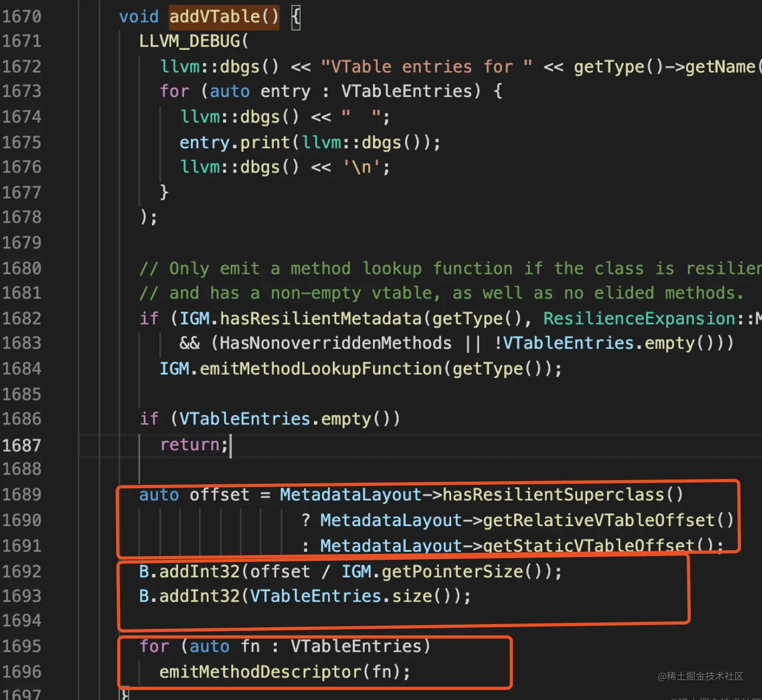This screenshot has height=700, width=762.
Task: Click the void keyword before addVTable
Action: (x=139, y=17)
